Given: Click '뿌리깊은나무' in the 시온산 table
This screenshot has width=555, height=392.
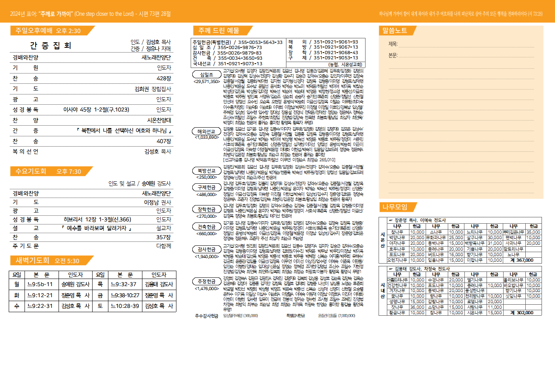Looking at the screenshot, I should pos(513,232).
